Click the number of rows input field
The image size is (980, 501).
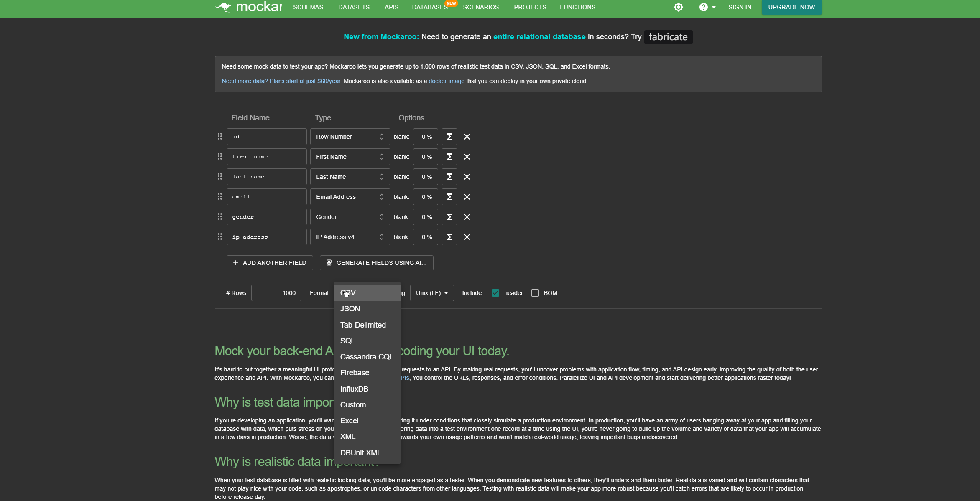point(276,293)
